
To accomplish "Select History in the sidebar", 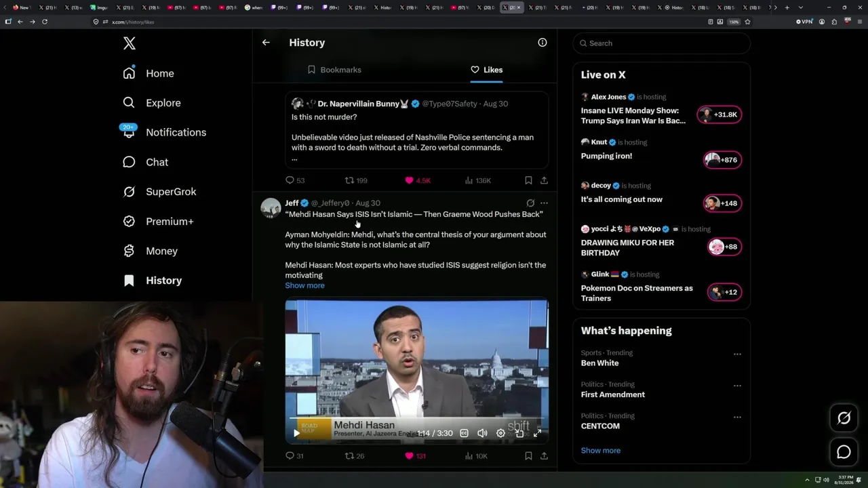I will click(x=152, y=281).
